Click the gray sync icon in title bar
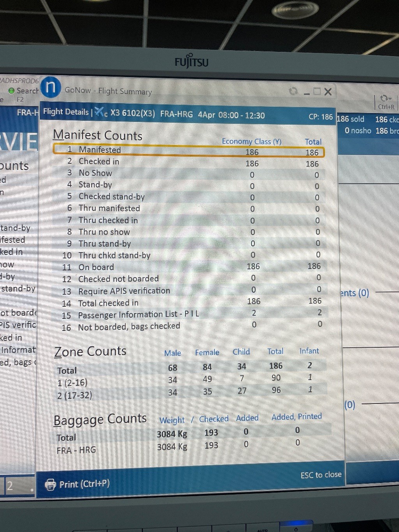The width and height of the screenshot is (399, 532). tap(293, 91)
